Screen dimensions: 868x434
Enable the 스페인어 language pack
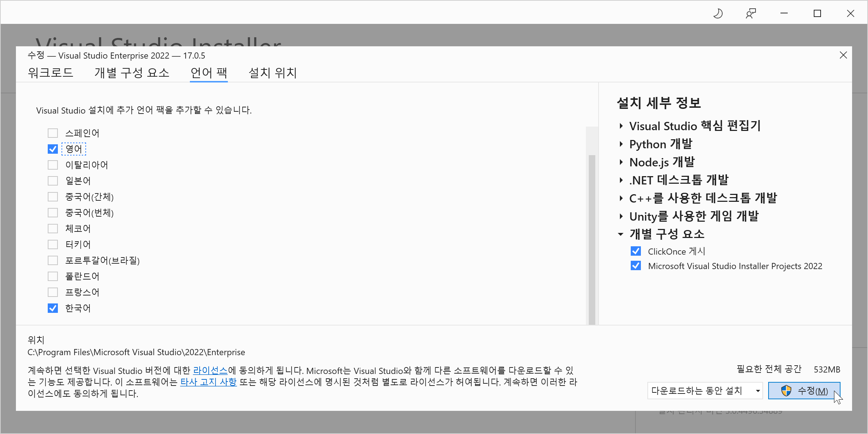[53, 133]
